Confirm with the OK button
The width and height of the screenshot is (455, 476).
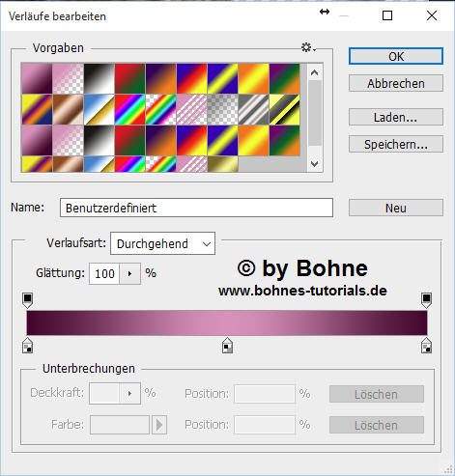coord(396,56)
